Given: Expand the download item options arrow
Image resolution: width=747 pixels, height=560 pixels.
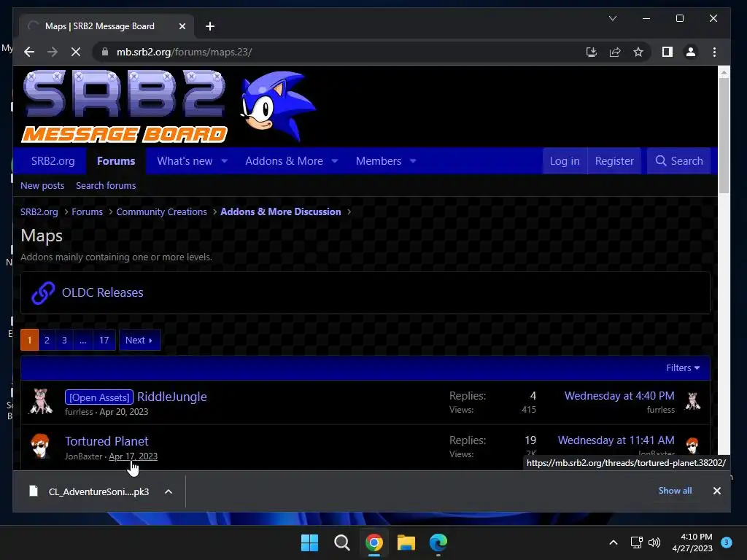Looking at the screenshot, I should click(169, 491).
